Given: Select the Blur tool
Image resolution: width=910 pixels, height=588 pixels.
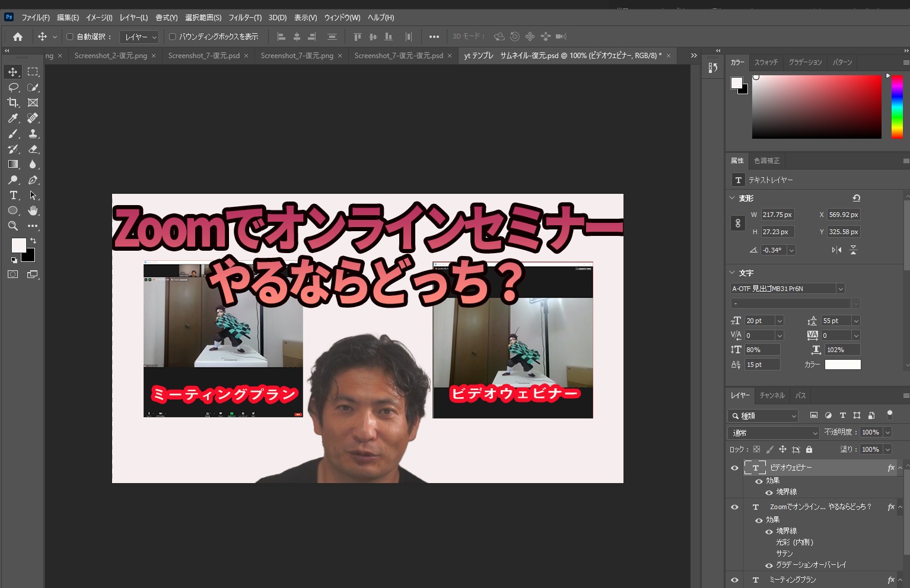Looking at the screenshot, I should pos(33,164).
